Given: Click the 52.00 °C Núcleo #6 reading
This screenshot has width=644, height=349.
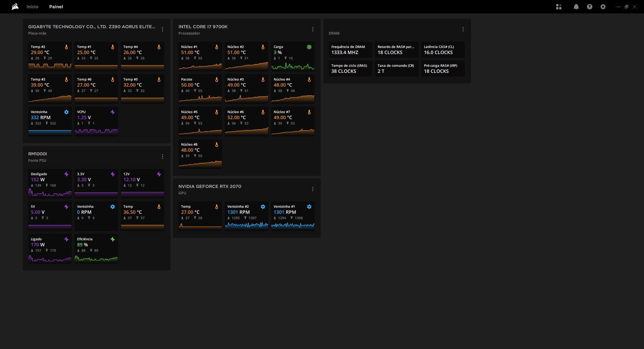Looking at the screenshot, I should (236, 117).
